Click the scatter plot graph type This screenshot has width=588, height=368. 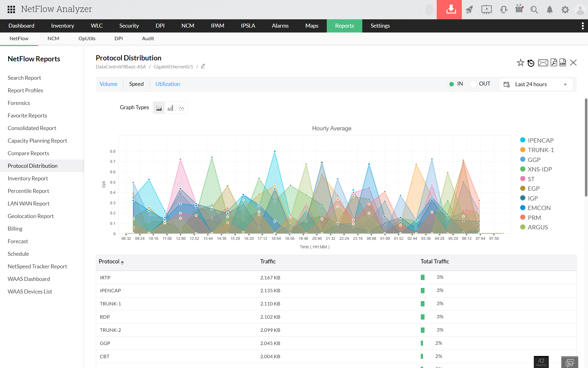[181, 108]
